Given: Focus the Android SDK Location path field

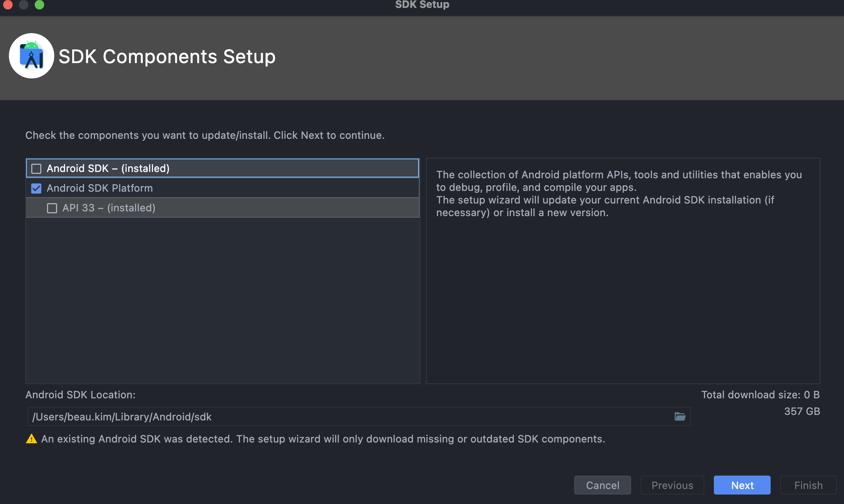Looking at the screenshot, I should tap(347, 416).
